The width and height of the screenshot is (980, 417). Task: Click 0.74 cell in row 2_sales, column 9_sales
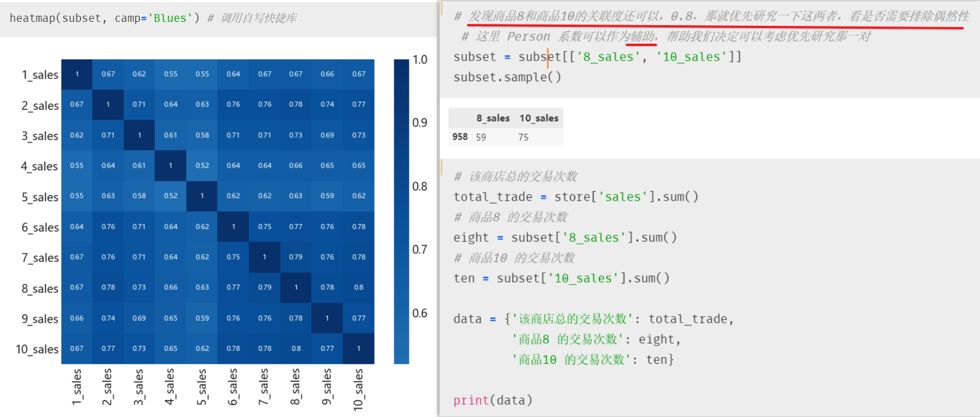click(x=328, y=105)
